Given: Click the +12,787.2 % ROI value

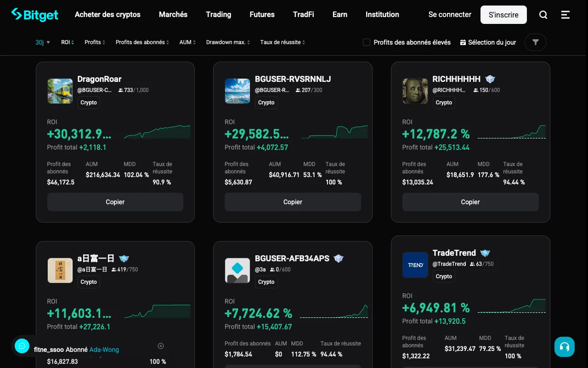Looking at the screenshot, I should 436,134.
